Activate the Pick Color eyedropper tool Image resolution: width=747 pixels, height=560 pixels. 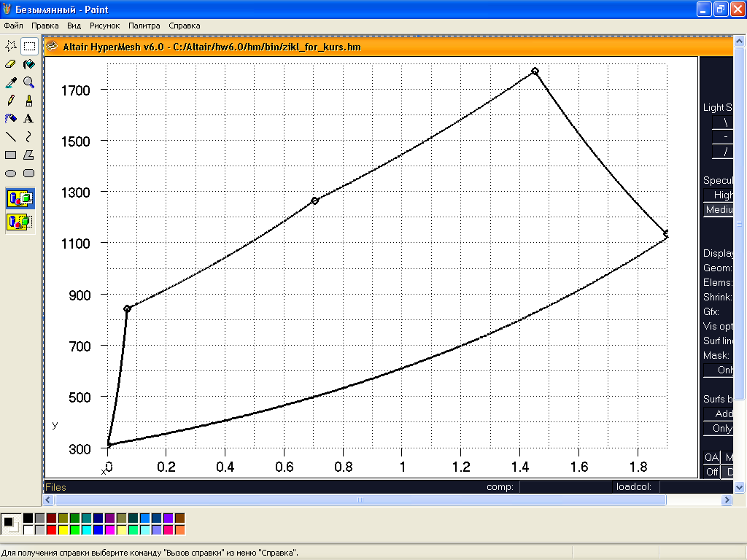[11, 82]
